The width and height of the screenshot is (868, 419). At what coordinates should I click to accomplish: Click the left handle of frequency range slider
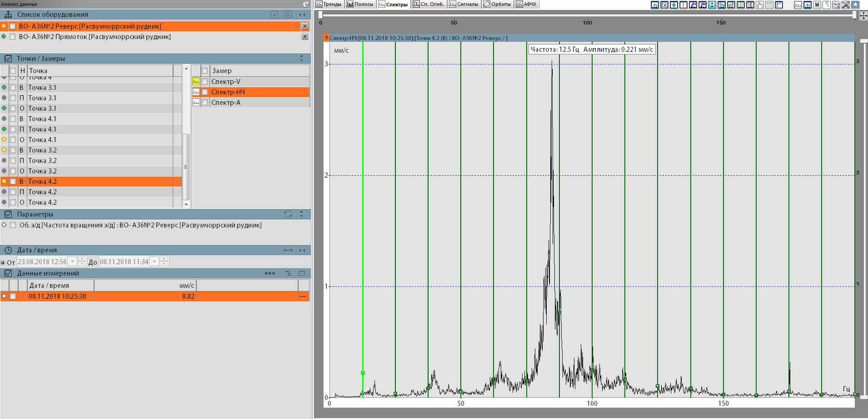click(320, 15)
